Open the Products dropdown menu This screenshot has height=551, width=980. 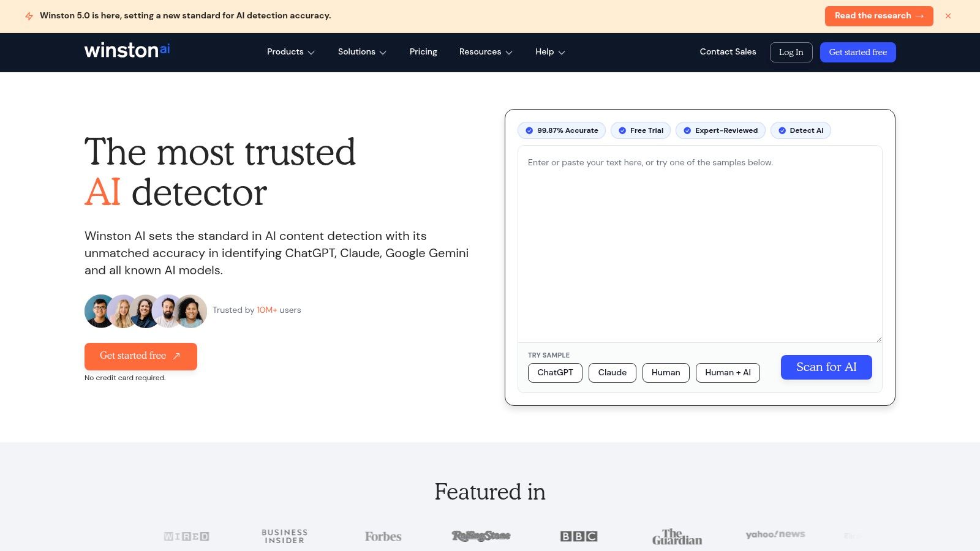[x=291, y=52]
